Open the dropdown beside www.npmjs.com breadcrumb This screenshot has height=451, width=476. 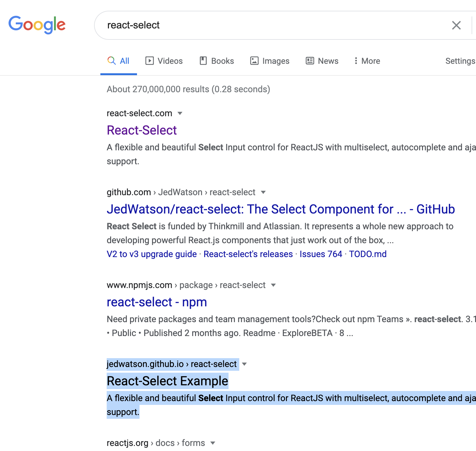pyautogui.click(x=273, y=285)
